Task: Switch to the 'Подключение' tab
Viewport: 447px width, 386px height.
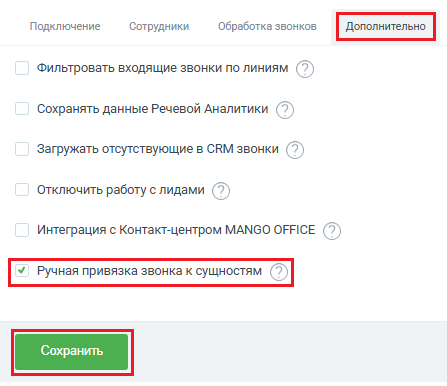Action: 65,26
